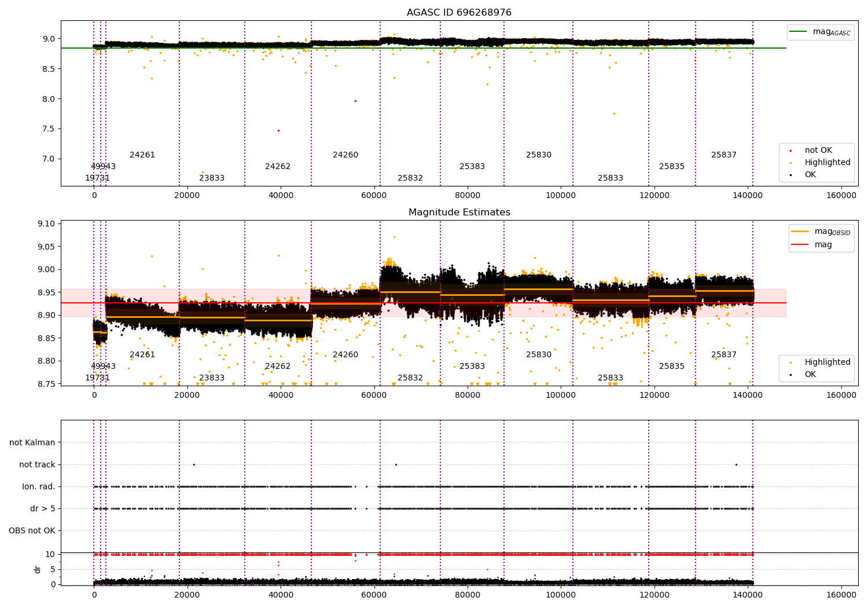Click OBSID label 25837 in the top plot

[x=724, y=155]
